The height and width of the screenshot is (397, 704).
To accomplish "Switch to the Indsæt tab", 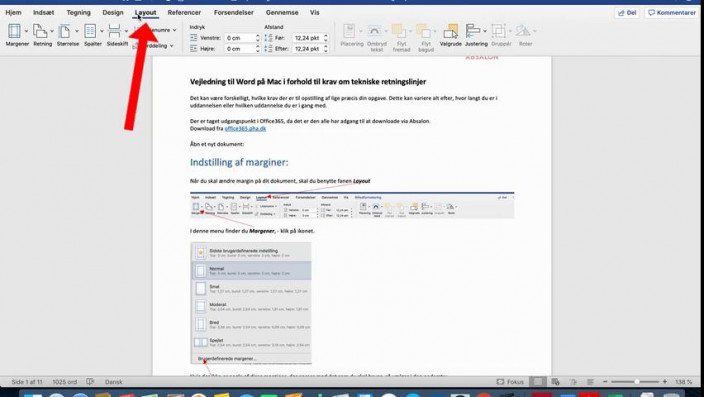I will 44,13.
